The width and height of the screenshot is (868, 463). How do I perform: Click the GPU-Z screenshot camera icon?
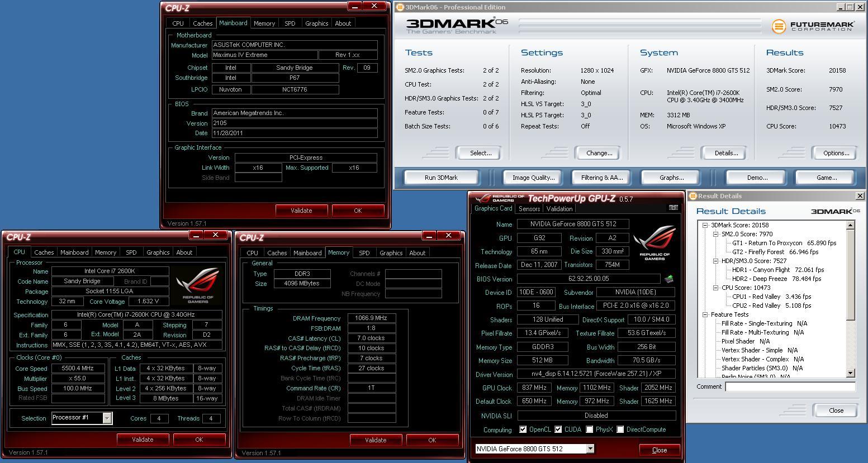click(x=673, y=207)
